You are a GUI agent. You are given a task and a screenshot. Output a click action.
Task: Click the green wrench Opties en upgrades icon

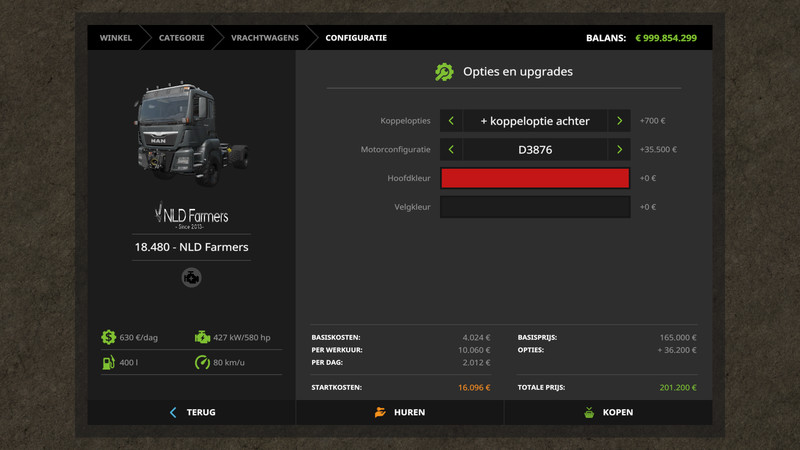click(x=444, y=72)
